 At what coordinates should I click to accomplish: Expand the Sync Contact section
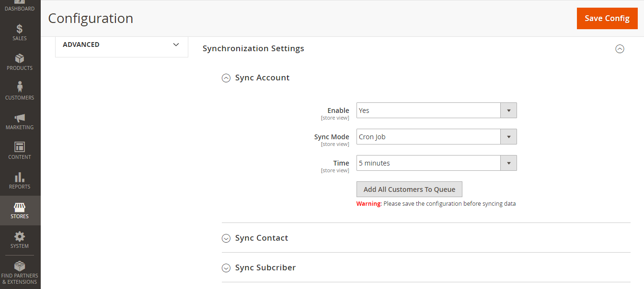226,238
